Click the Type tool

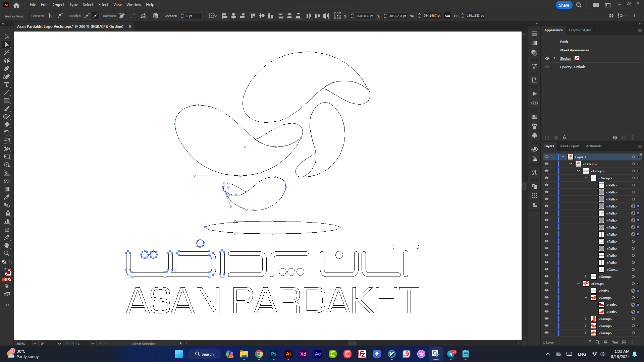[6, 84]
